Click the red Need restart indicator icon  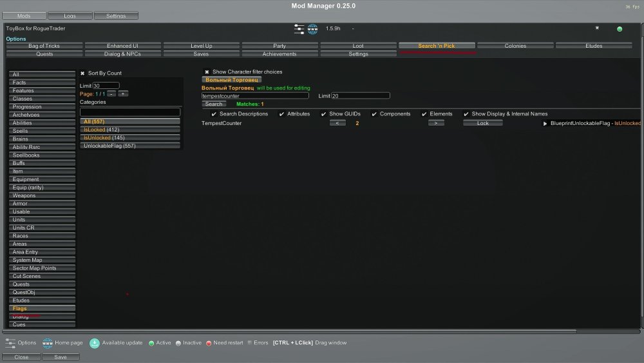tap(209, 343)
